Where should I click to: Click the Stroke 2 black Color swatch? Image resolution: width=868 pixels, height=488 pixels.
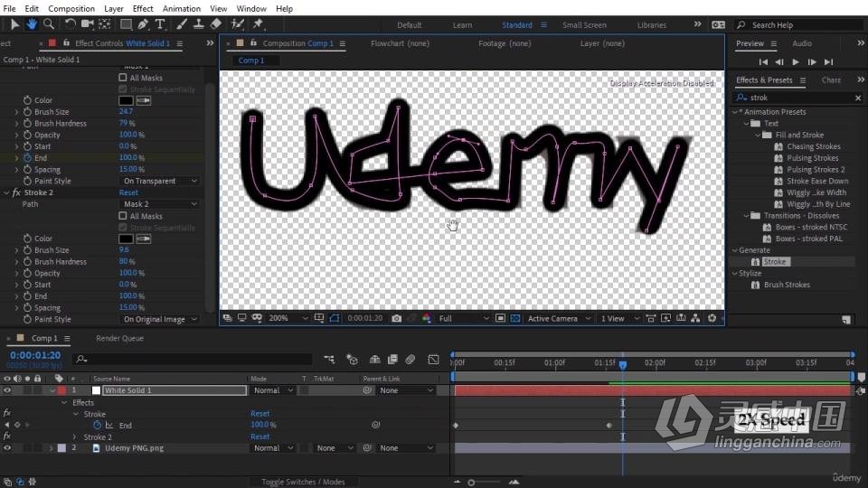tap(126, 239)
